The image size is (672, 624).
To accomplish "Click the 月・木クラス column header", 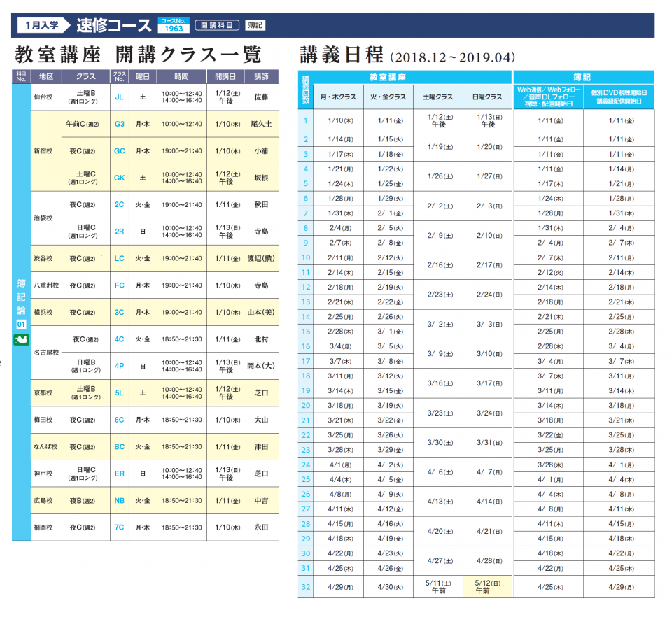I will point(339,97).
